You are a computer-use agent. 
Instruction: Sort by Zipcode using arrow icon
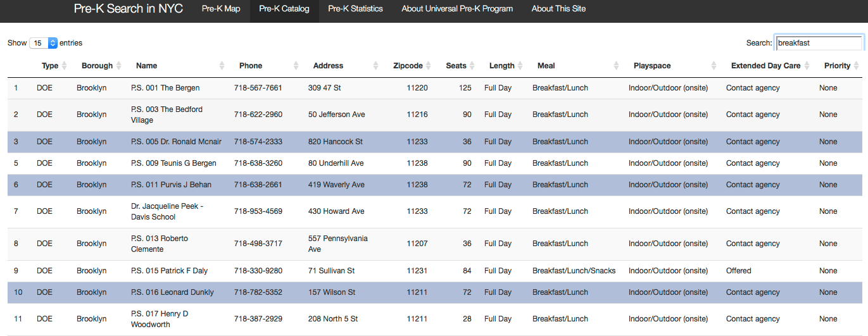click(428, 66)
